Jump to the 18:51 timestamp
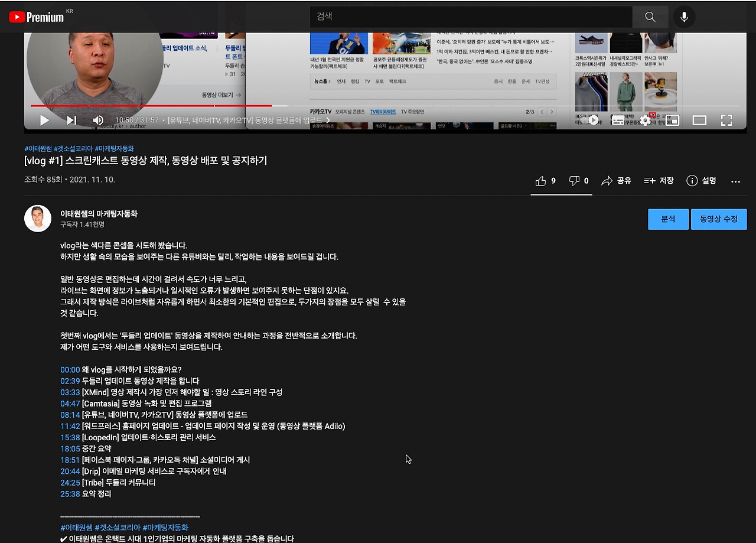This screenshot has width=756, height=543. [70, 460]
